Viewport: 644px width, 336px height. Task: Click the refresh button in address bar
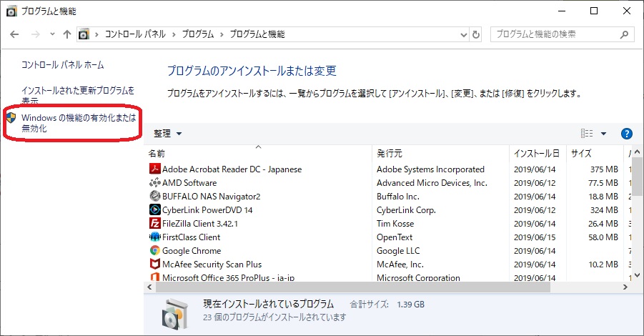476,34
